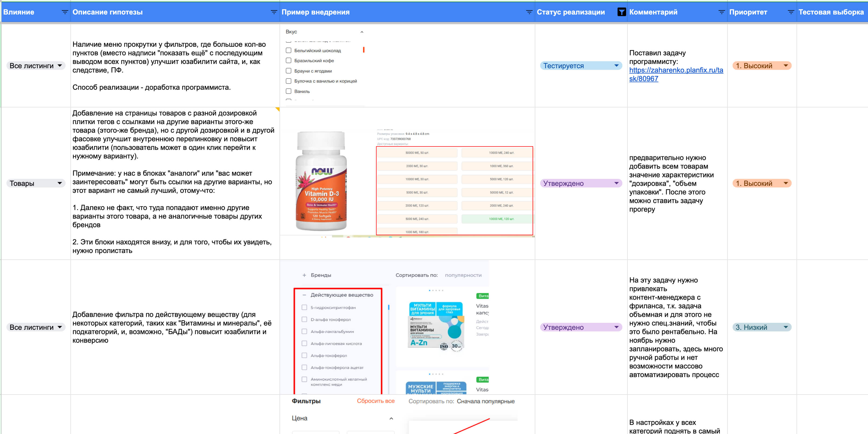The image size is (868, 434).
Task: Open filter icon in Влияние column header
Action: coord(65,12)
